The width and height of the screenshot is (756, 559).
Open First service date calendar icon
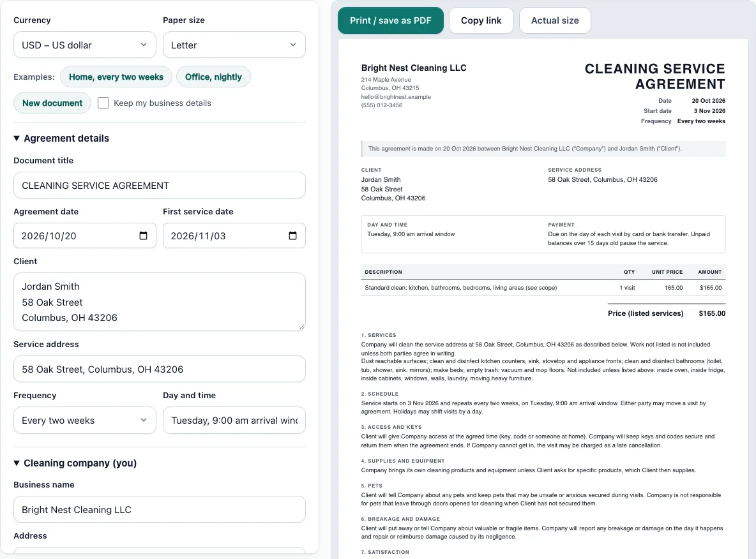[292, 235]
